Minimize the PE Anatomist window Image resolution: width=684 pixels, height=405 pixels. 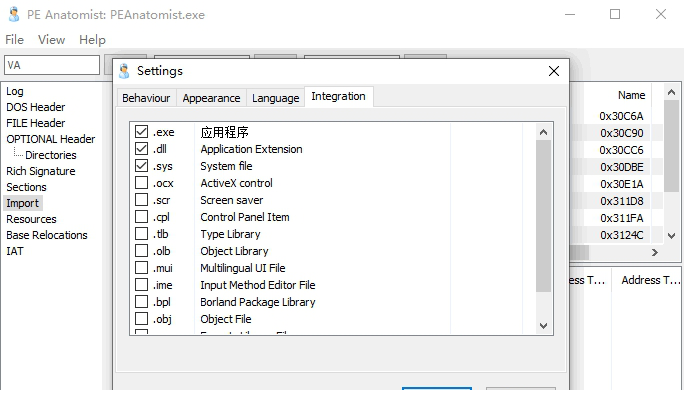[x=570, y=14]
